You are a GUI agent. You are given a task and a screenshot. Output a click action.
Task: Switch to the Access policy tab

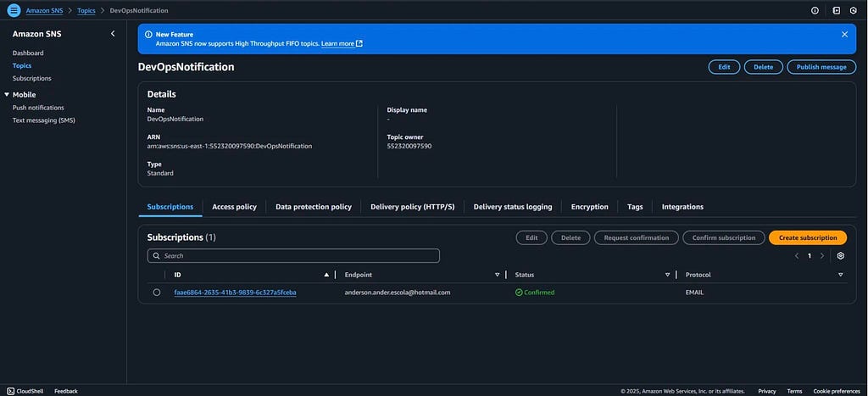click(234, 207)
